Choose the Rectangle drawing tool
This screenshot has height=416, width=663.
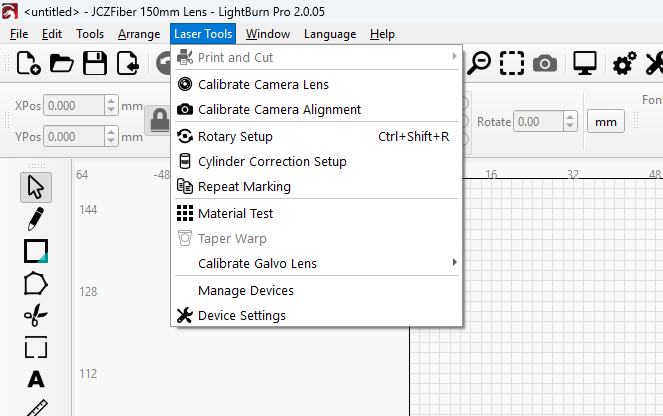click(x=36, y=251)
